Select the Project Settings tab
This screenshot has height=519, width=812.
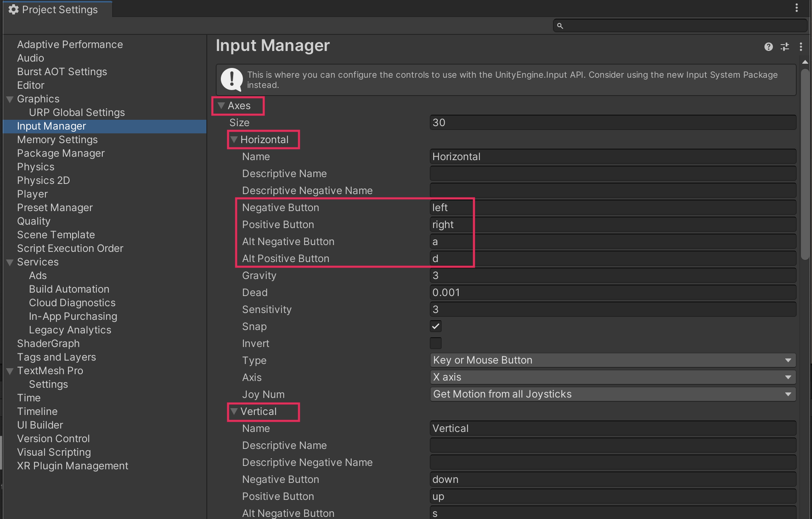[59, 9]
